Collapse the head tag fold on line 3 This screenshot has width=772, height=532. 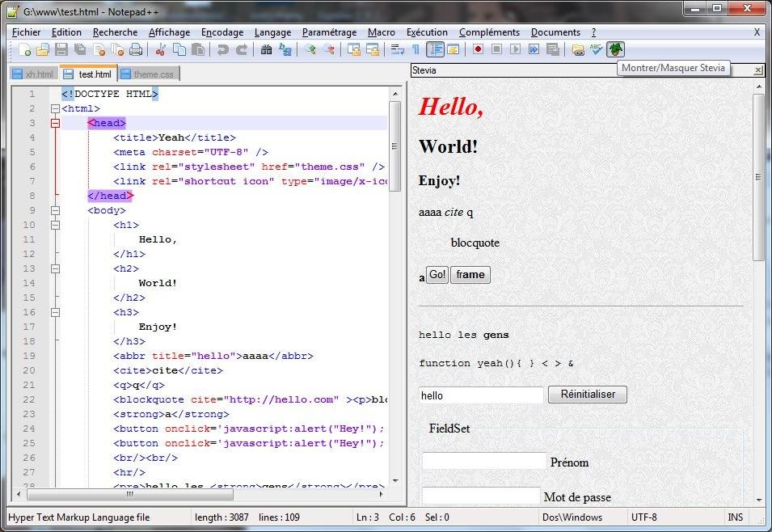pyautogui.click(x=55, y=123)
